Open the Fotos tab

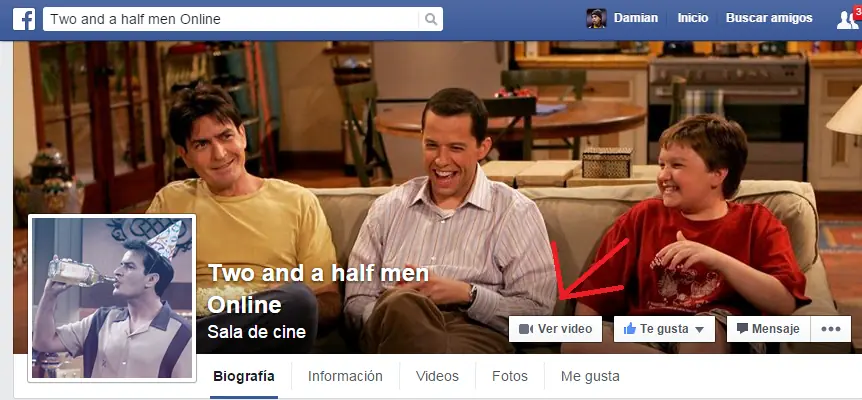tap(510, 376)
